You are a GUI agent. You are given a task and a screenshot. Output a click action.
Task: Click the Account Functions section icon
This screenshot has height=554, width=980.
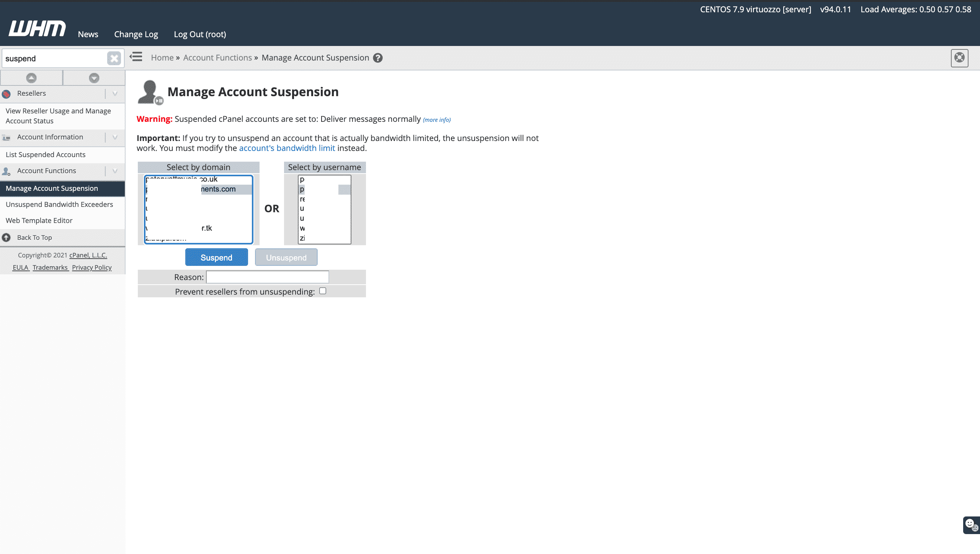pos(6,171)
